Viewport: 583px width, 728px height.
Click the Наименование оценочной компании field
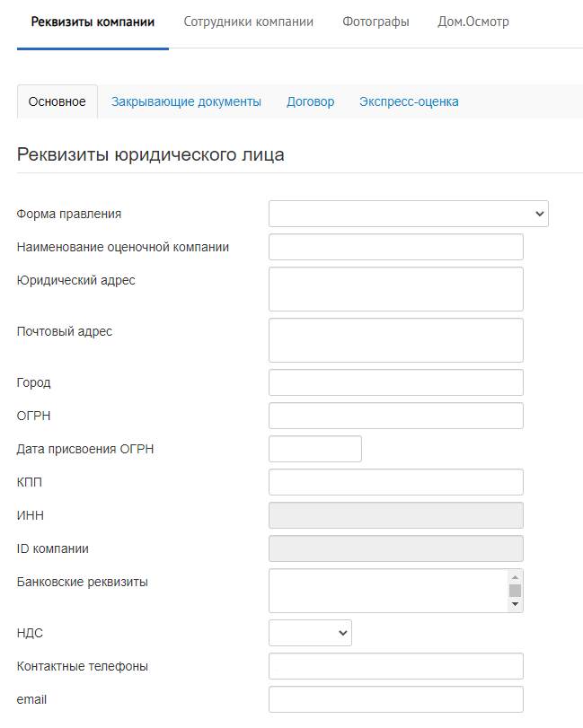coord(396,247)
